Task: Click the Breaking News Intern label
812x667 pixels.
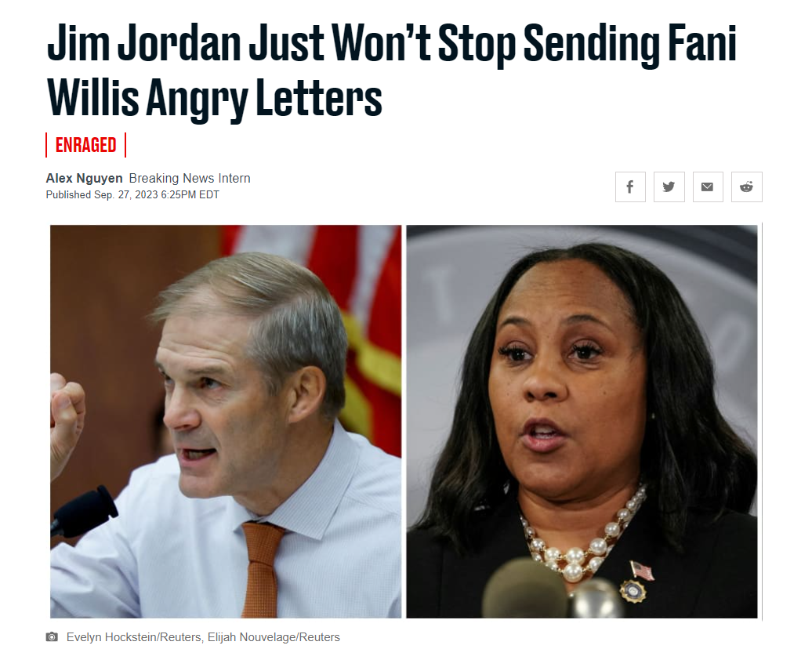Action: click(x=190, y=178)
